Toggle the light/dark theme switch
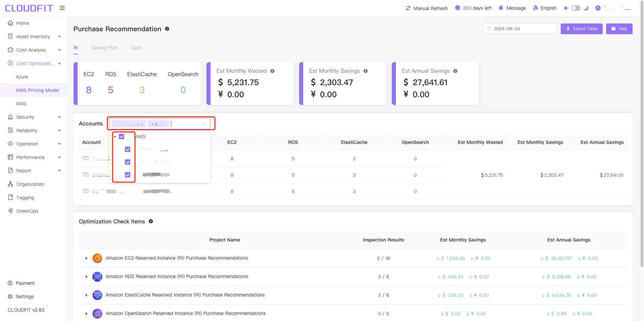 tap(576, 8)
